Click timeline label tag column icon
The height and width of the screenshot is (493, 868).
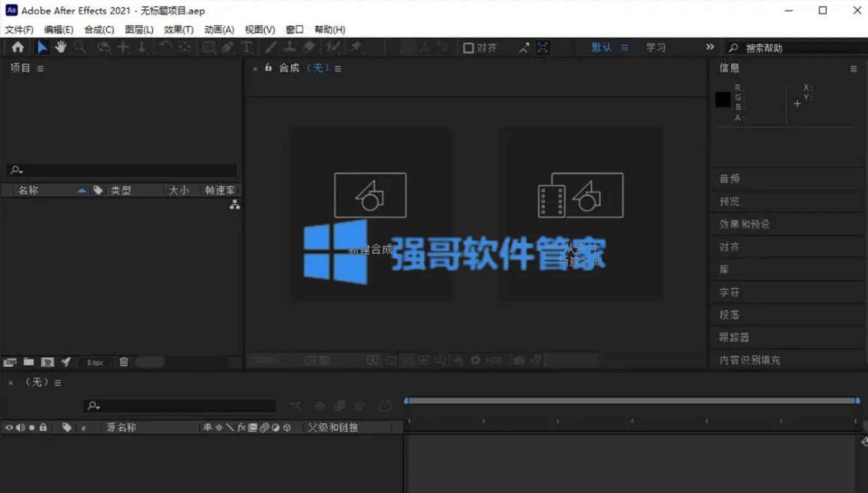67,427
